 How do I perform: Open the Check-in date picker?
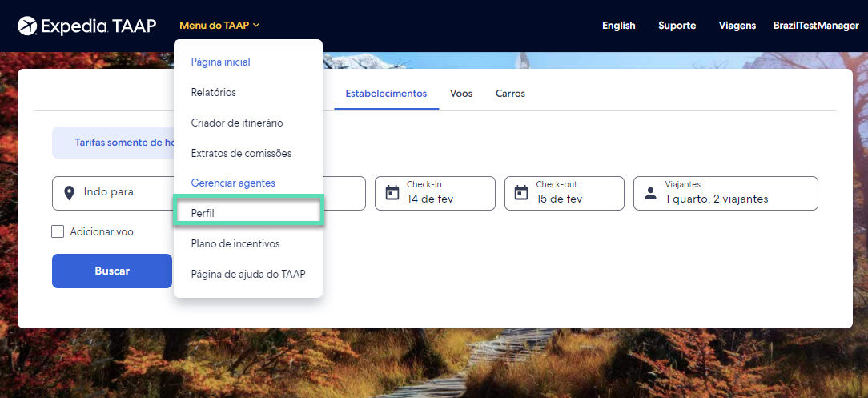[435, 193]
